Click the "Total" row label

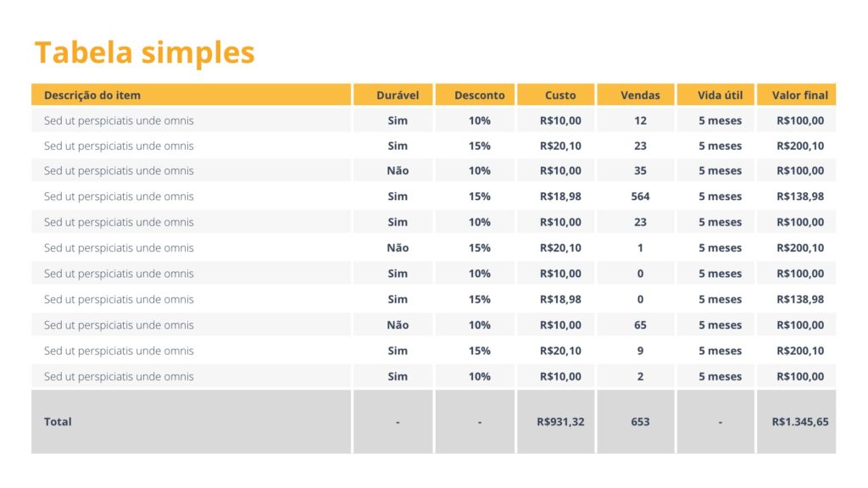click(58, 422)
